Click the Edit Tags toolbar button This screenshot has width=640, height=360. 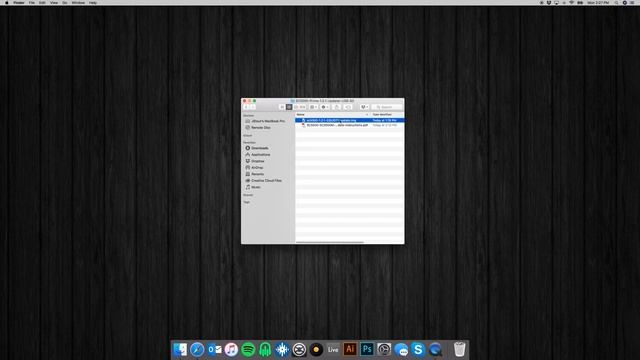click(348, 107)
